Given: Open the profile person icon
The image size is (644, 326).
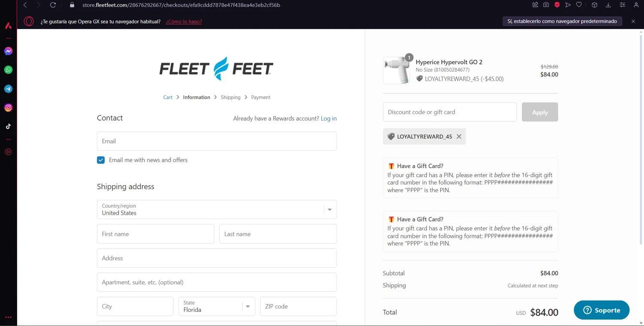Looking at the screenshot, I should 636,5.
